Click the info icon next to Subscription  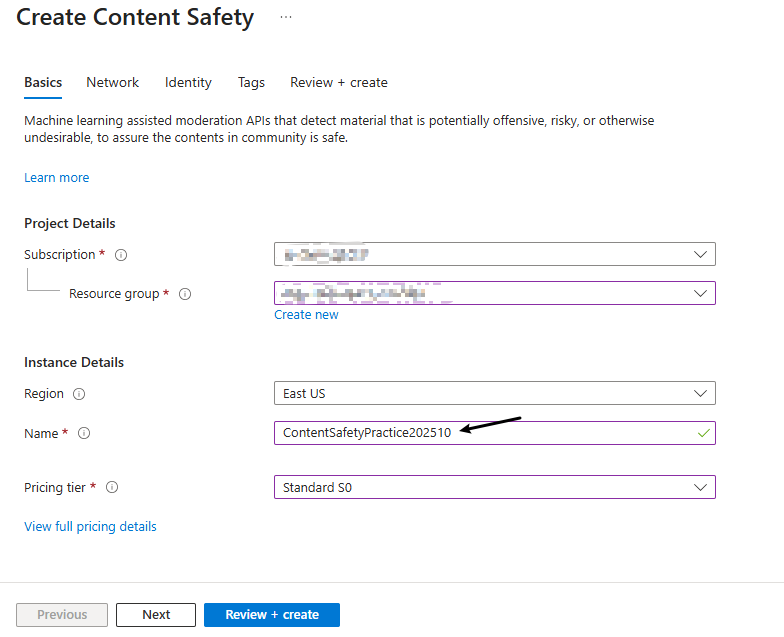click(121, 255)
